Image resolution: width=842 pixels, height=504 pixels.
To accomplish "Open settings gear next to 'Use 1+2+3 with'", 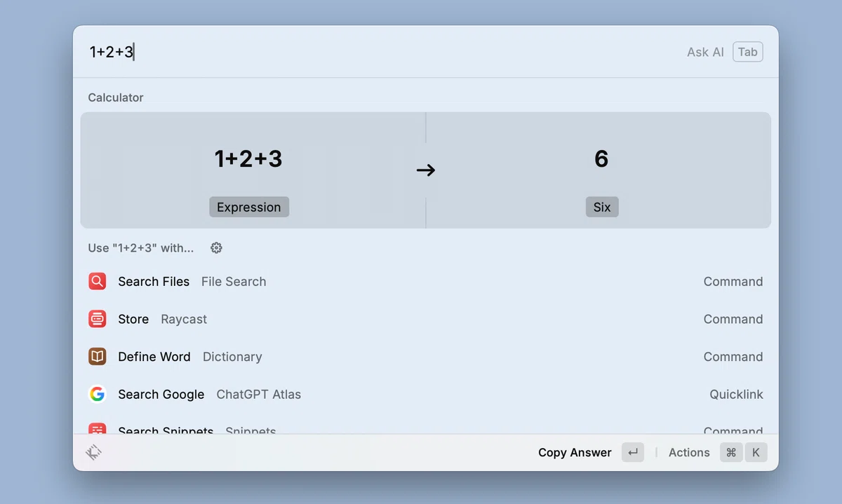I will (216, 247).
